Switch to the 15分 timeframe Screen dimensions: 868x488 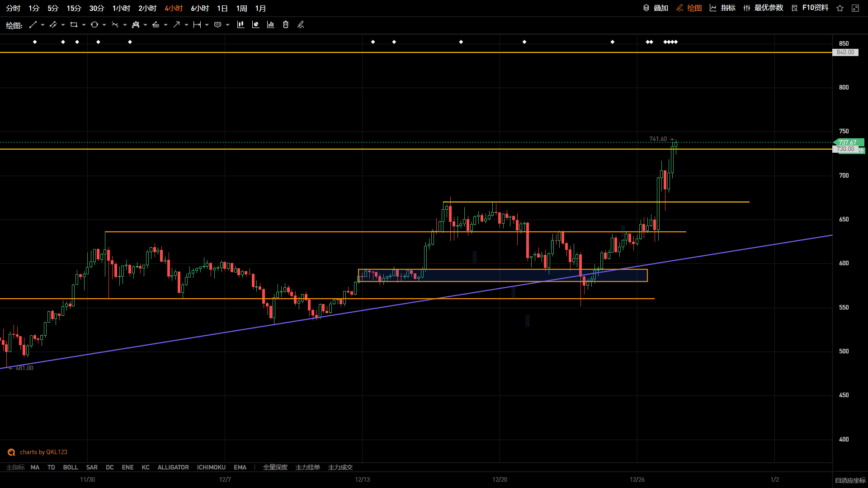pyautogui.click(x=74, y=9)
